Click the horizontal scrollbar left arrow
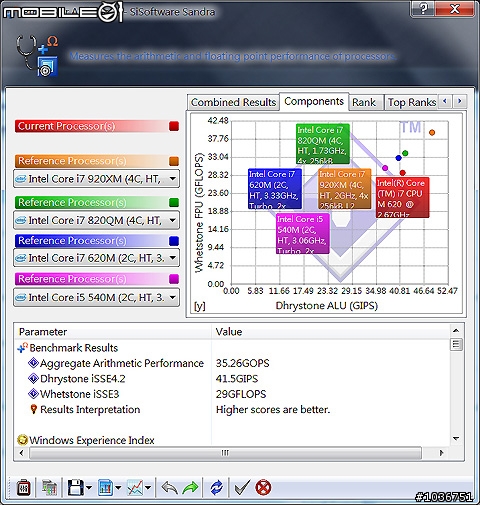The height and width of the screenshot is (505, 480). click(x=21, y=453)
